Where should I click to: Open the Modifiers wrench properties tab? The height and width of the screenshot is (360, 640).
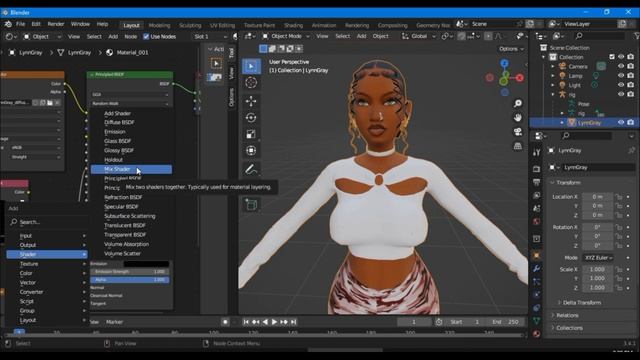[x=536, y=269]
